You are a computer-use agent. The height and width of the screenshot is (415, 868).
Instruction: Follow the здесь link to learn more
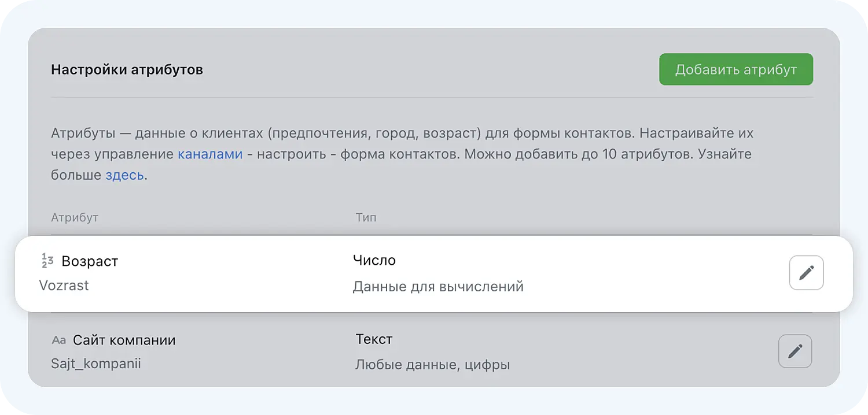pyautogui.click(x=123, y=175)
